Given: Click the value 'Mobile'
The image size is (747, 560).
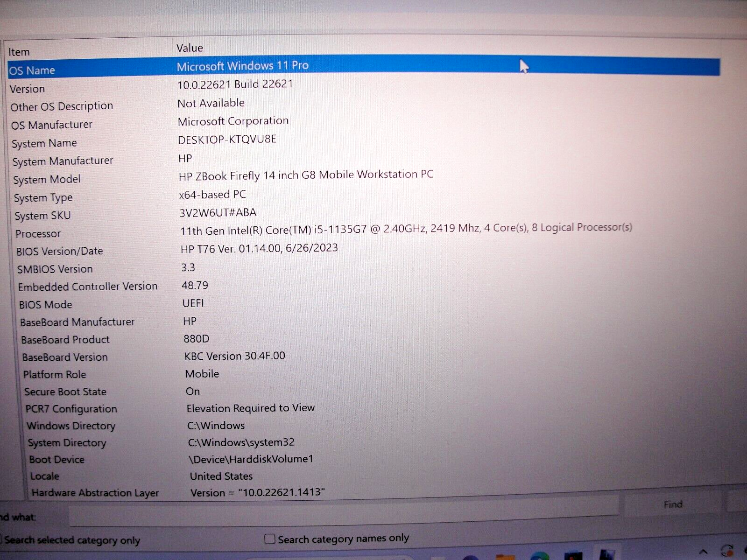Looking at the screenshot, I should [202, 374].
